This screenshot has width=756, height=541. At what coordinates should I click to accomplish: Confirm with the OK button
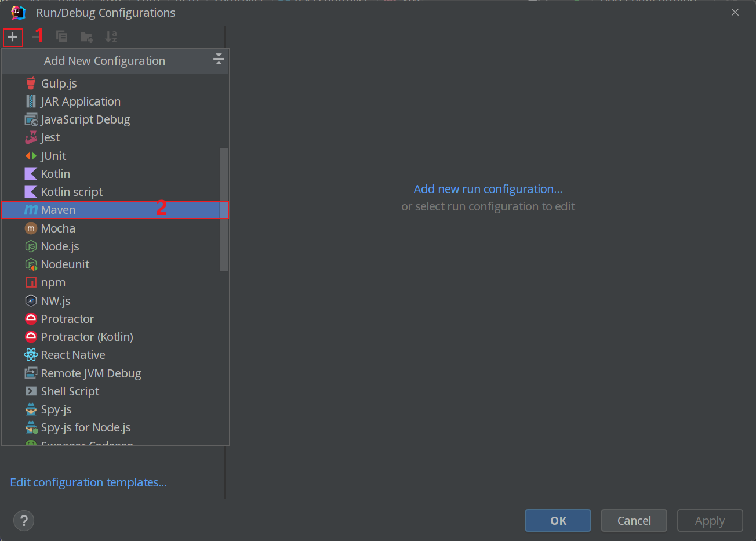[558, 521]
